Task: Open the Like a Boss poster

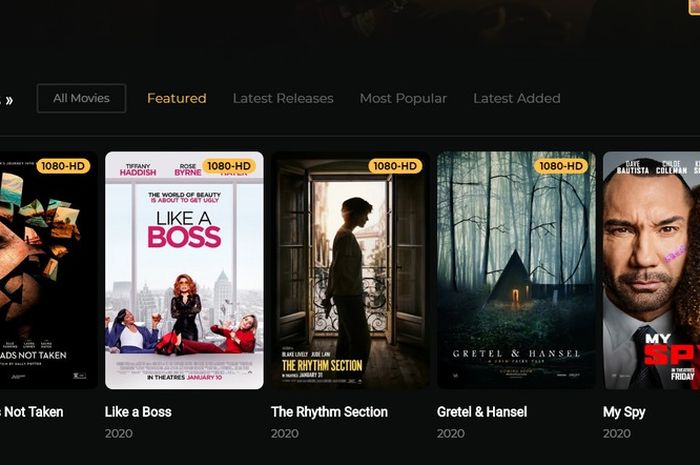Action: (184, 270)
